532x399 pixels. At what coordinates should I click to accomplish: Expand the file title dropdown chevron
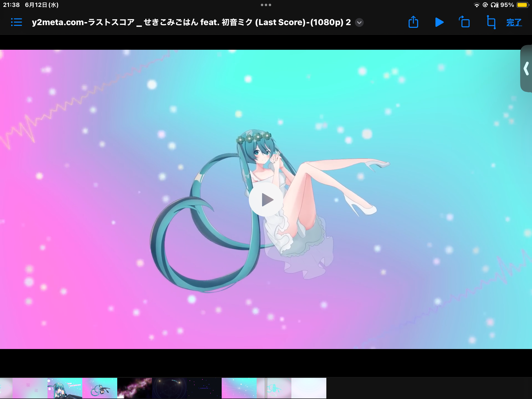pos(359,22)
